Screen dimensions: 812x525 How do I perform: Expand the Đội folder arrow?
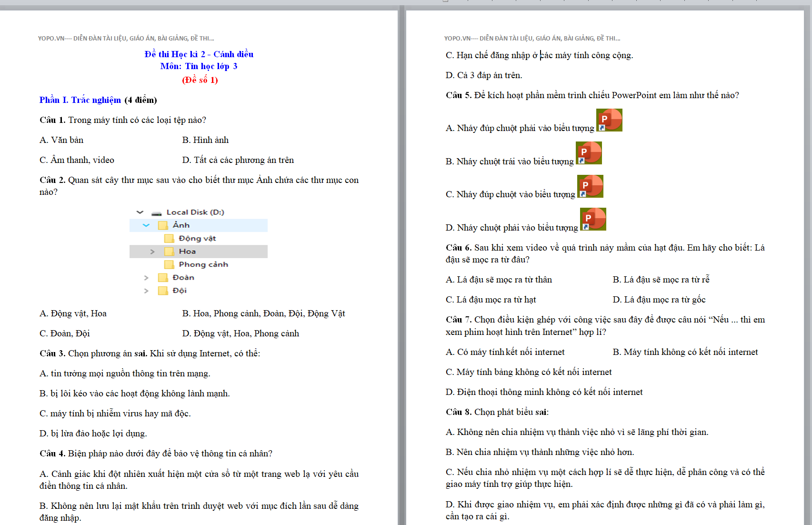coord(146,291)
